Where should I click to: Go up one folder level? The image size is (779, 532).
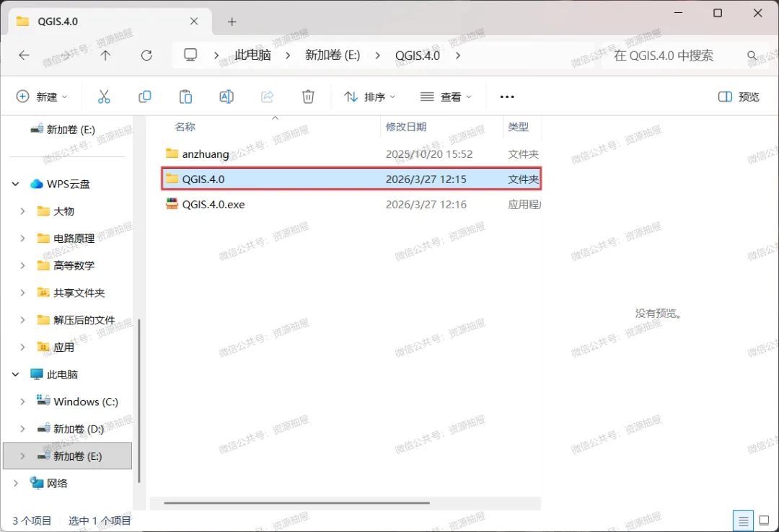pos(105,55)
